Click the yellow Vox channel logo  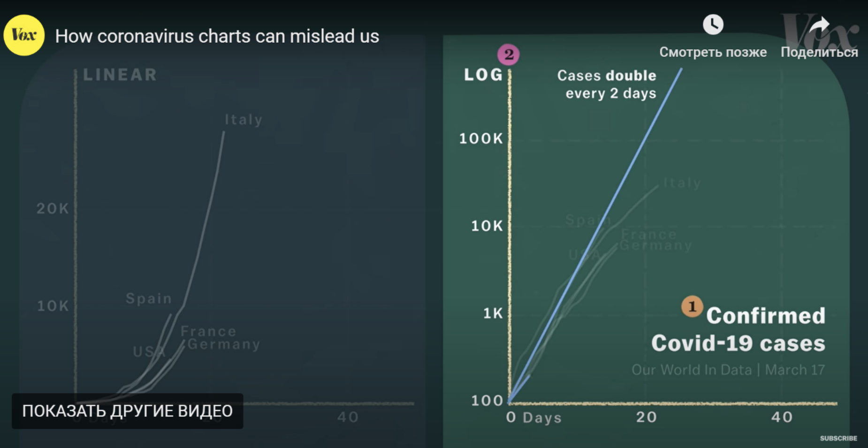tap(24, 35)
